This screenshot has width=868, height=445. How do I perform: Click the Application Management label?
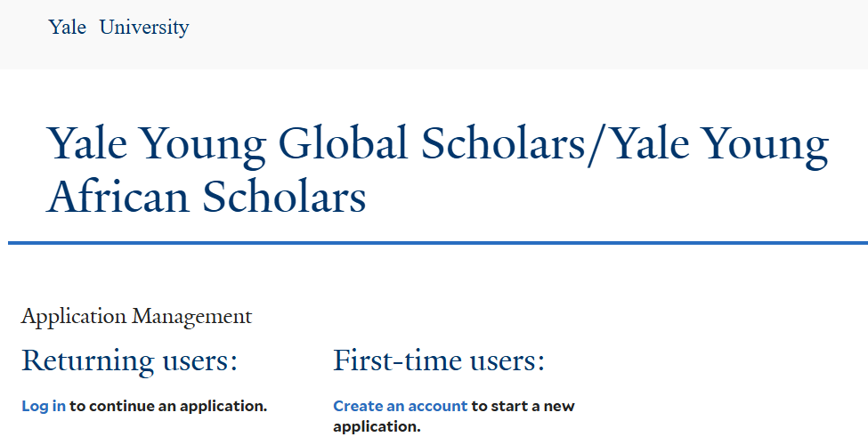tap(136, 316)
